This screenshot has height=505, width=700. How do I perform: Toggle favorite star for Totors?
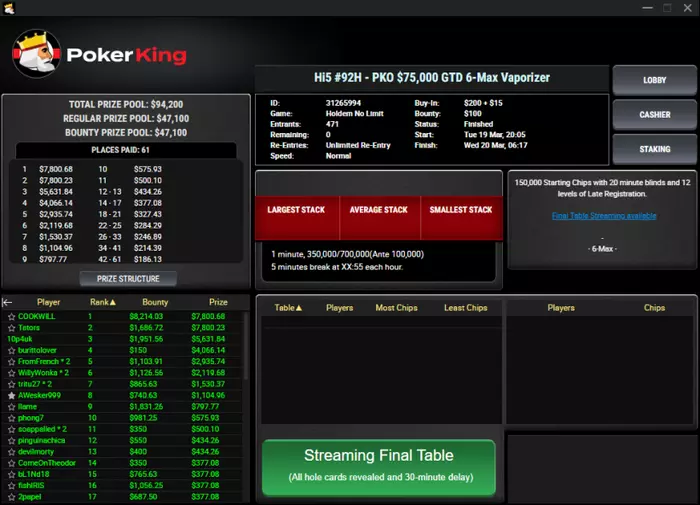point(12,328)
